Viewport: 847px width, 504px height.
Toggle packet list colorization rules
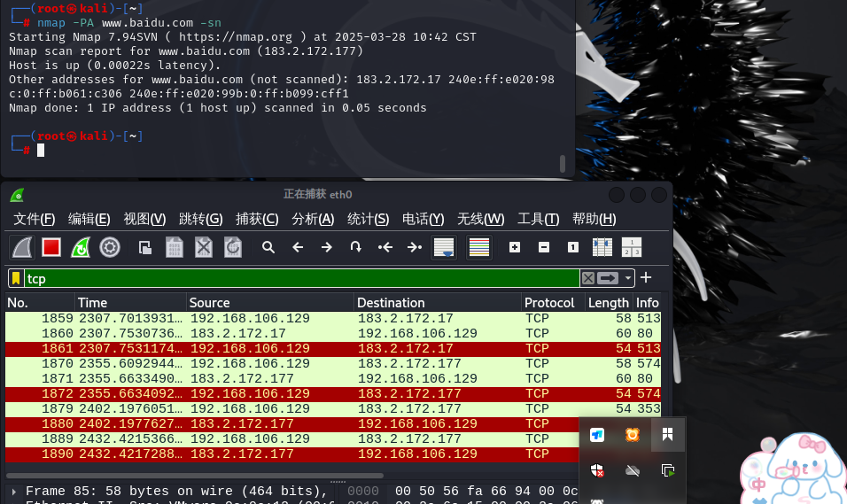coord(479,247)
